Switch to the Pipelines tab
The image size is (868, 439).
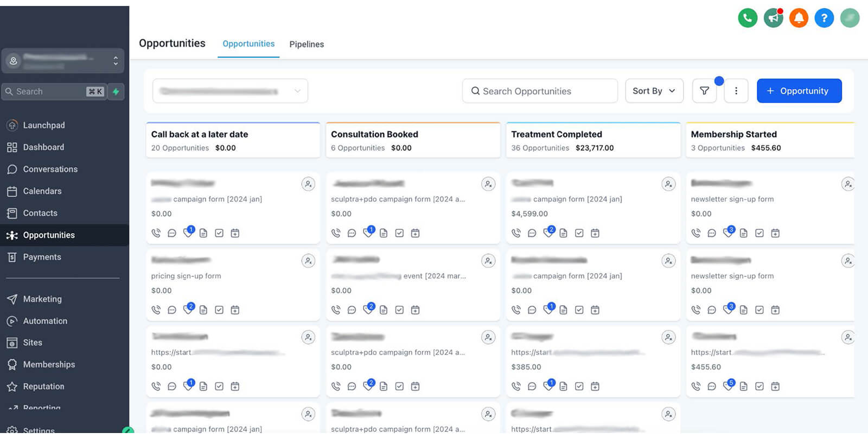point(307,44)
